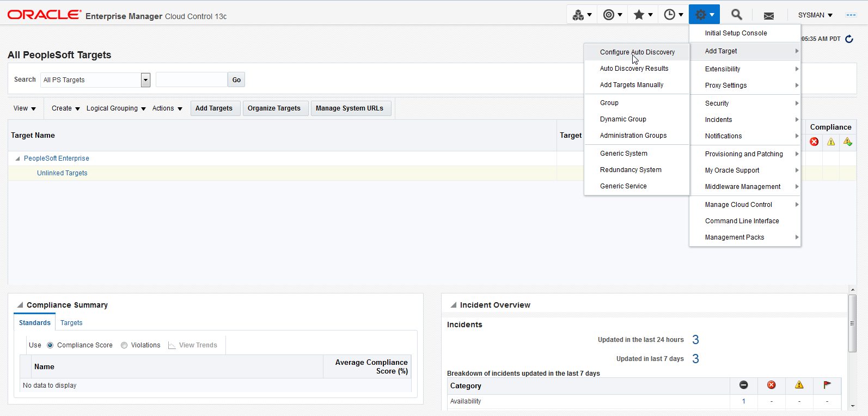Open the All PS Targets search dropdown

coord(145,80)
